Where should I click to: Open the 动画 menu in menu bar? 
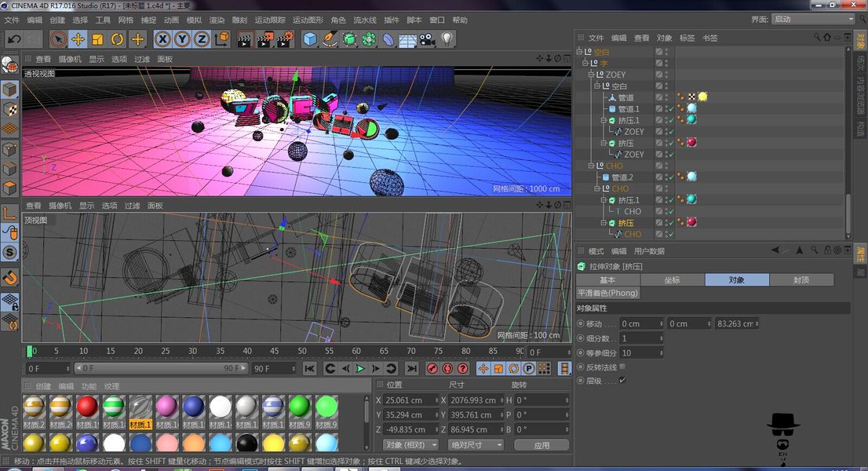pos(171,20)
